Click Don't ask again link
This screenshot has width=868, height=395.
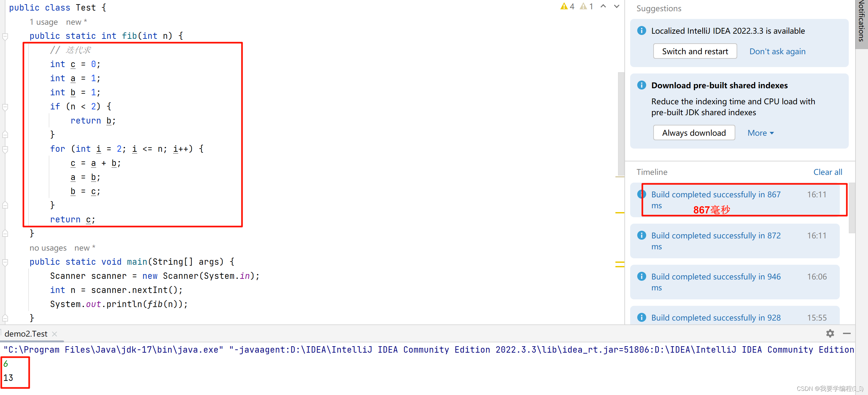777,51
